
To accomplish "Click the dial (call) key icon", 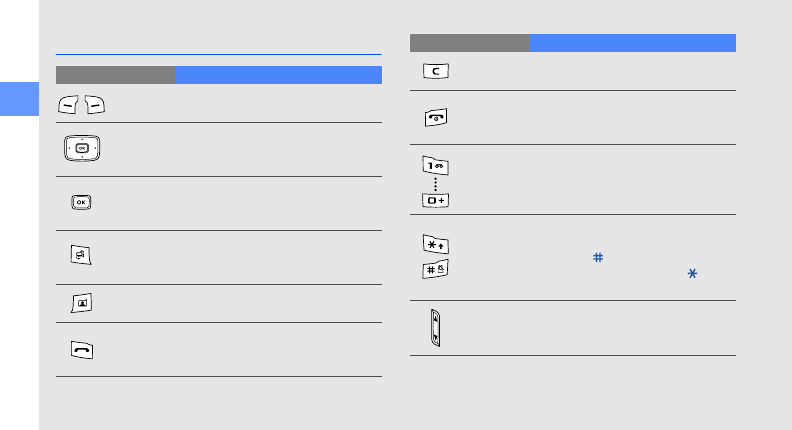I will 82,349.
